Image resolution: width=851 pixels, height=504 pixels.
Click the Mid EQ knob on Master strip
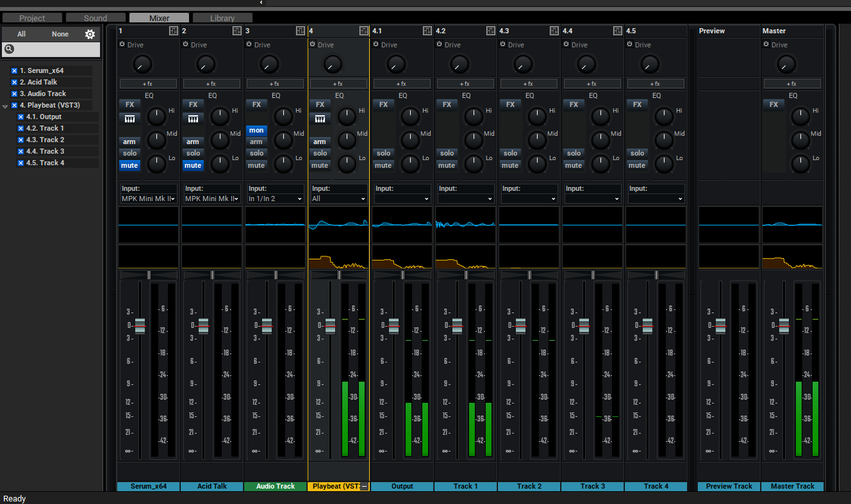[800, 140]
